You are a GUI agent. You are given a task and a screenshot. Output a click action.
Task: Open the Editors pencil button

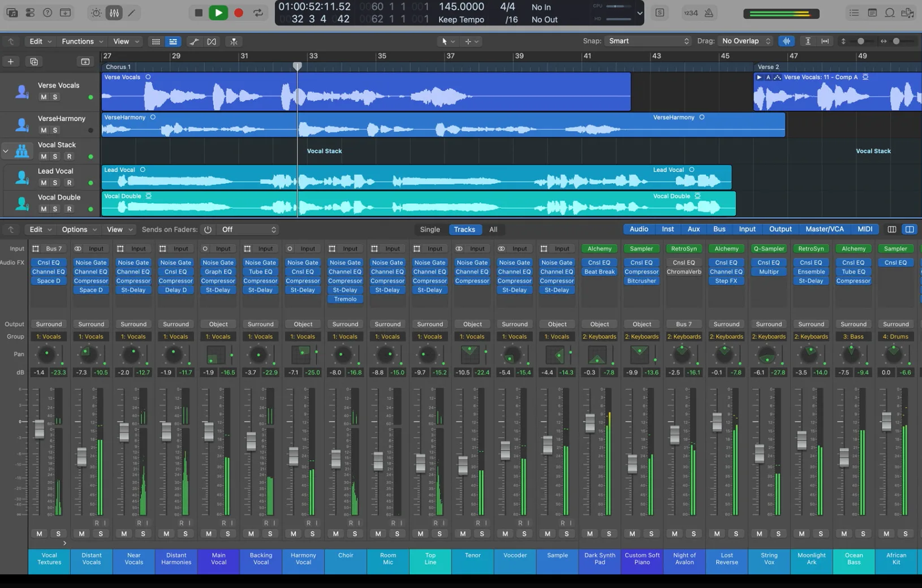(x=132, y=12)
